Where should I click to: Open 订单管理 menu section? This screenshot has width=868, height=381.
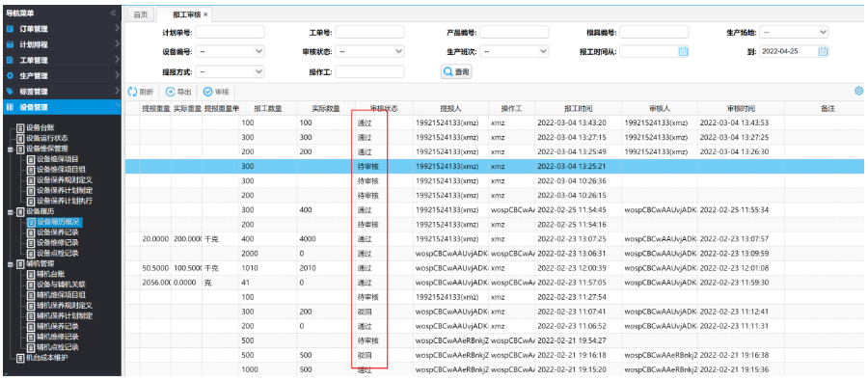click(61, 28)
